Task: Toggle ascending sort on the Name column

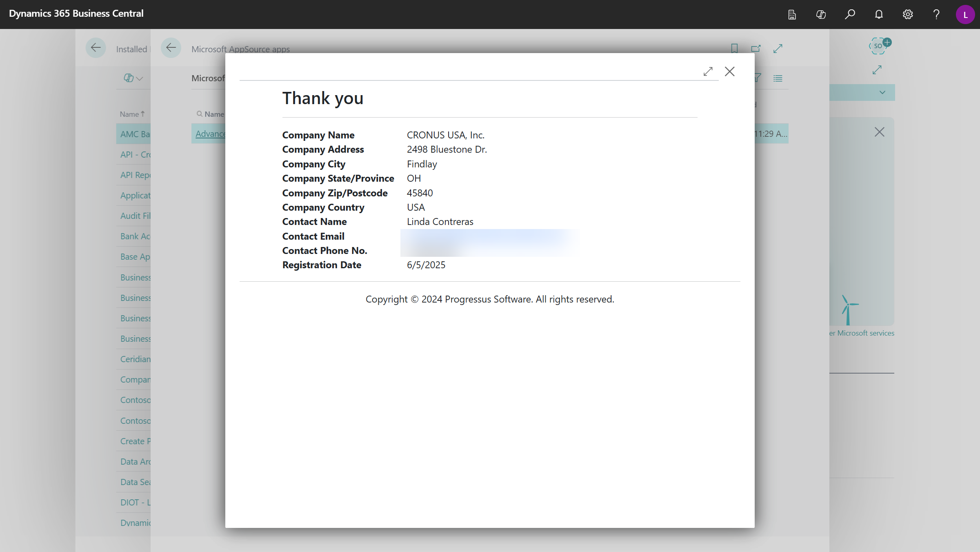Action: [x=131, y=114]
